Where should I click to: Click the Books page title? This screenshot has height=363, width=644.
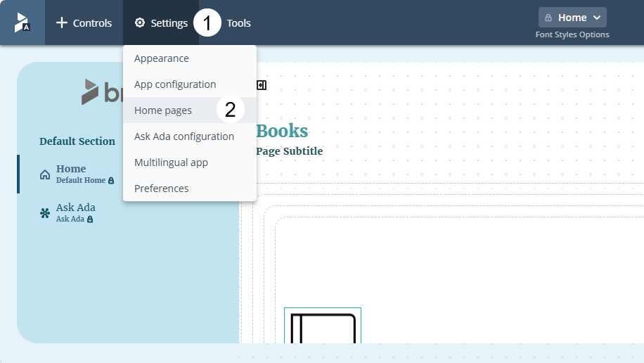click(282, 131)
